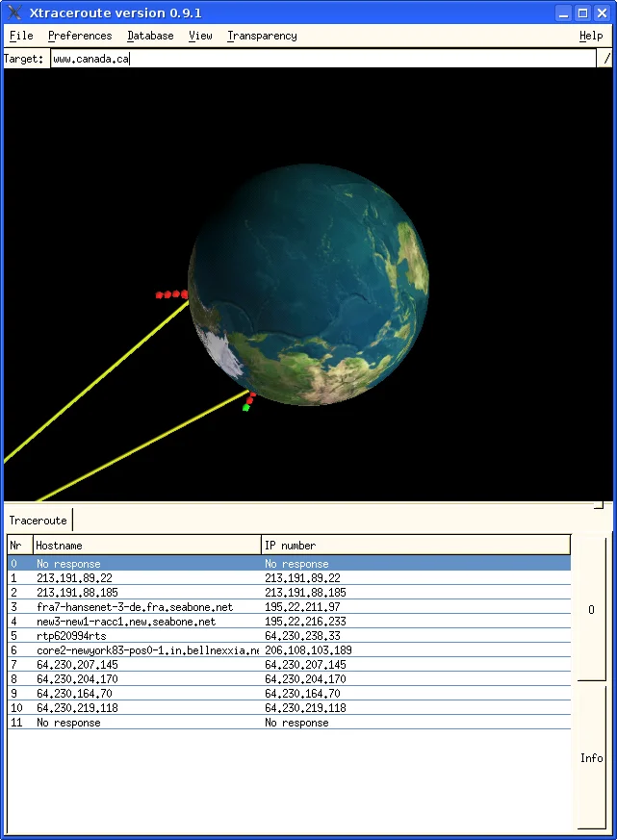
Task: Click the pane resize handle above Traceroute panel
Action: point(599,505)
